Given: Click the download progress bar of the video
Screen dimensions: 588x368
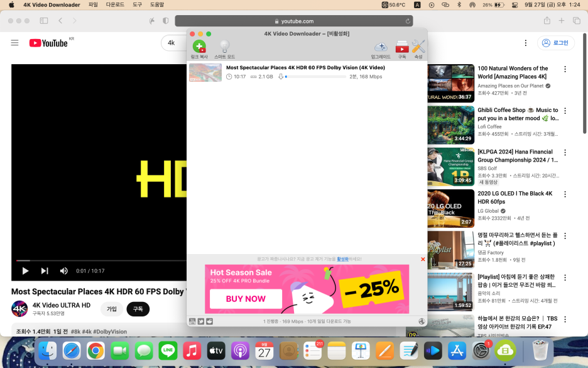Looking at the screenshot, I should coord(315,77).
